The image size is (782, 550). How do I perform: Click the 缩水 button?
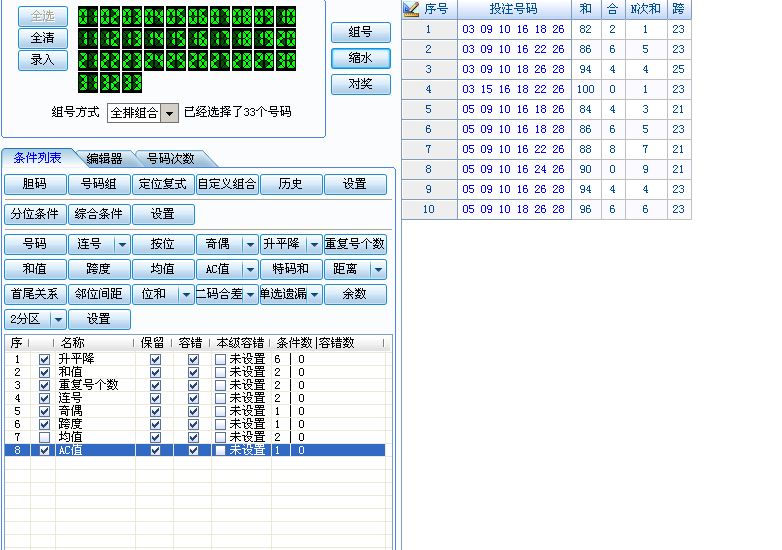(x=361, y=58)
